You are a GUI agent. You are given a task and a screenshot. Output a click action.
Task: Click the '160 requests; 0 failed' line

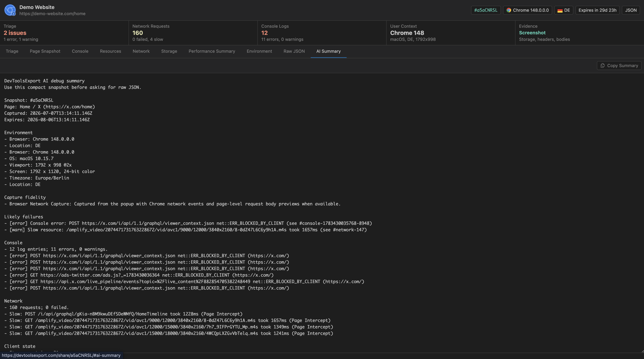(36, 307)
